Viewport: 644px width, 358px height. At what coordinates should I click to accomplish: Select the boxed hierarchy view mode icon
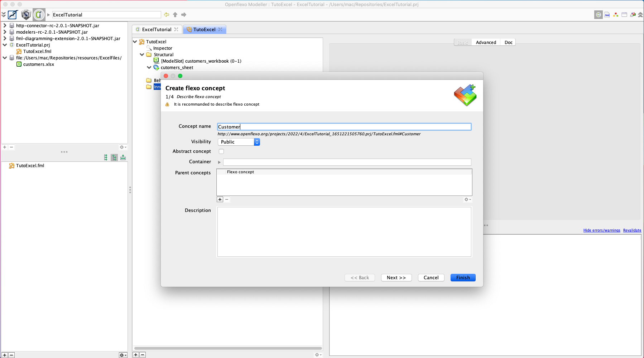pyautogui.click(x=123, y=158)
